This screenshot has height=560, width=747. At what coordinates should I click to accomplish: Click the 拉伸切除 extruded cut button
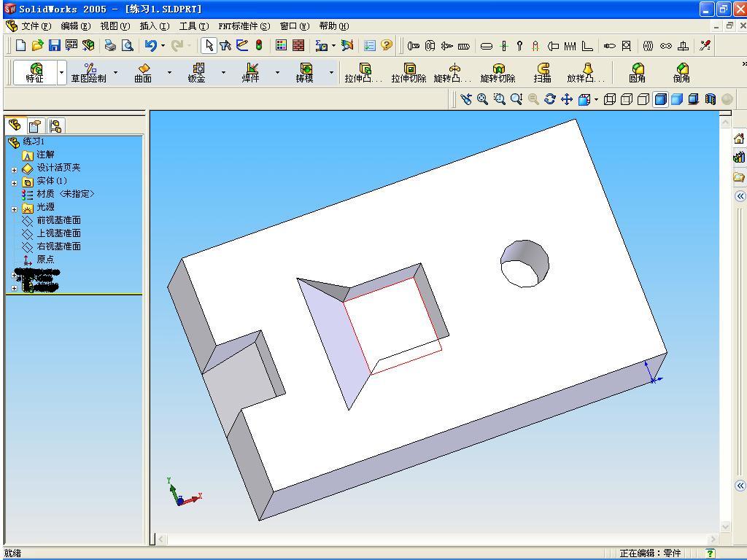coord(409,72)
